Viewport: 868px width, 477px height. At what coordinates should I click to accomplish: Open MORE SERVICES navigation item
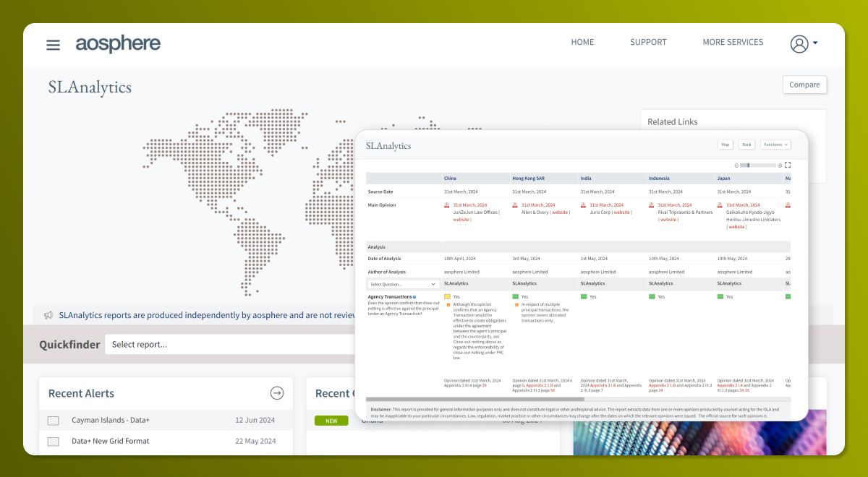pyautogui.click(x=733, y=42)
